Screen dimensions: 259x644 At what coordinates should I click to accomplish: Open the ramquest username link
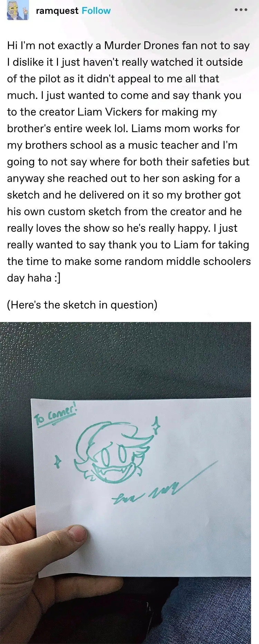(57, 11)
